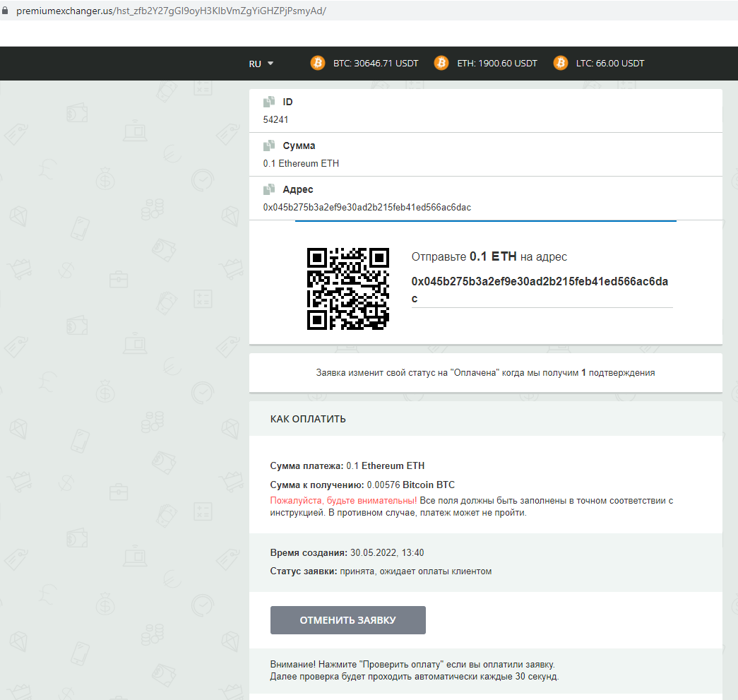Click the lock icon in the address bar
The image size is (738, 700).
pyautogui.click(x=5, y=11)
